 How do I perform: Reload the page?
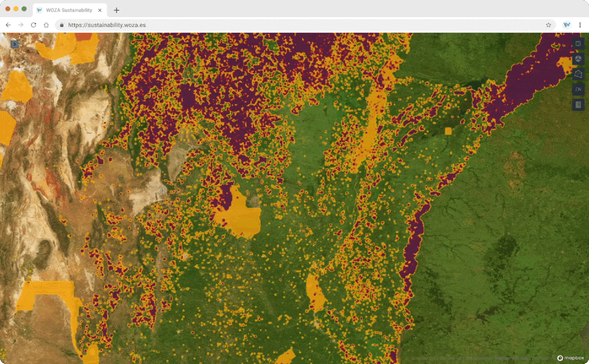coord(33,25)
